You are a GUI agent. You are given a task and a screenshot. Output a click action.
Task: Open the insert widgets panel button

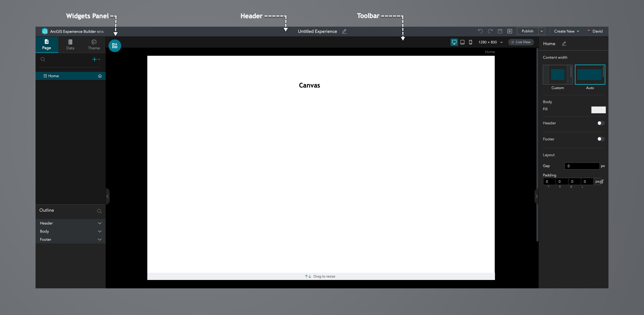click(x=115, y=46)
